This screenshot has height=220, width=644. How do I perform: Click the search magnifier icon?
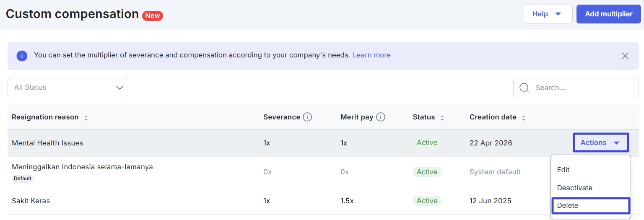pyautogui.click(x=524, y=88)
